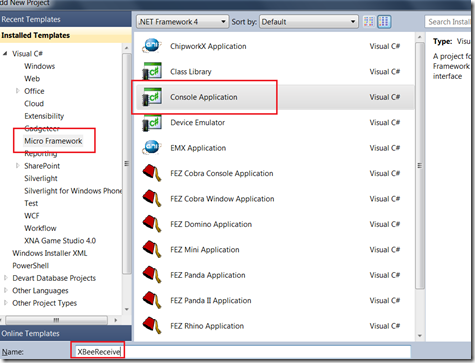Click the EMX Application GHI icon
This screenshot has width=475, height=363.
click(152, 148)
